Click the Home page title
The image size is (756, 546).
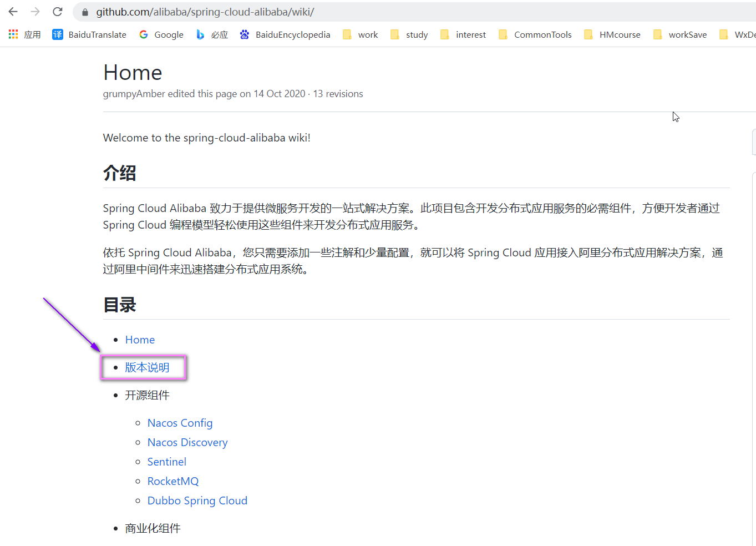coord(133,73)
